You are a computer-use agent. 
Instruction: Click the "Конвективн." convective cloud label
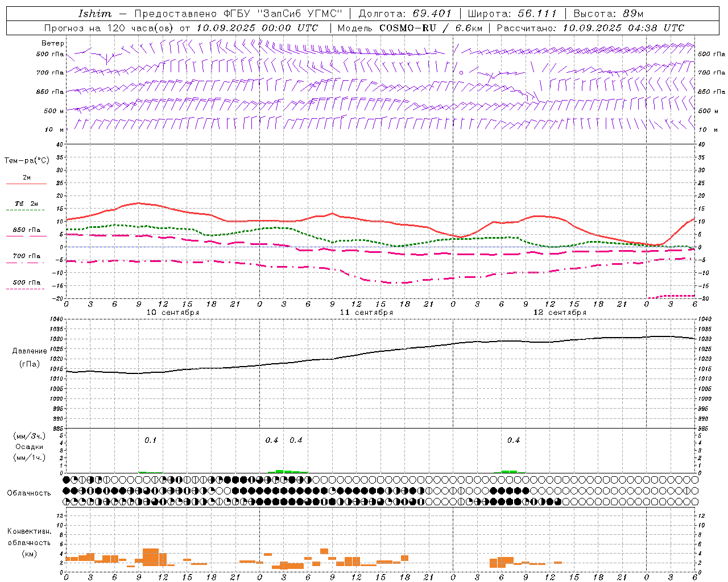[29, 531]
